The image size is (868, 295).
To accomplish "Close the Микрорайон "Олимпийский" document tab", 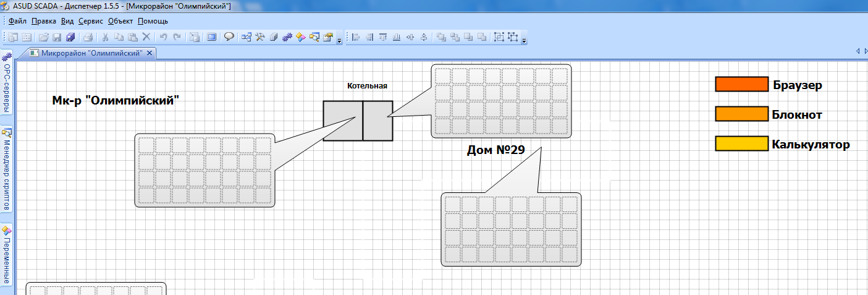I will click(x=150, y=53).
